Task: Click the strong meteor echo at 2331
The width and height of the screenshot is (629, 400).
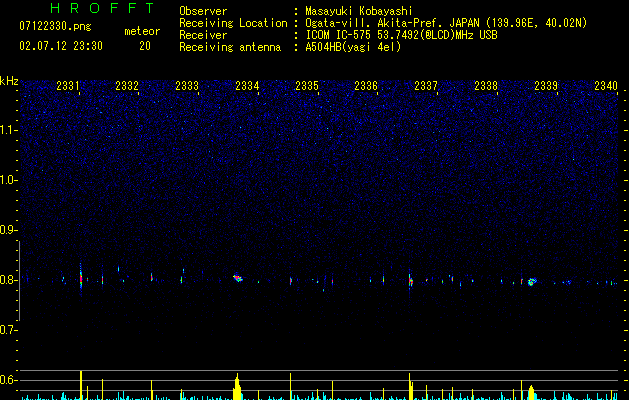Action: pyautogui.click(x=81, y=279)
